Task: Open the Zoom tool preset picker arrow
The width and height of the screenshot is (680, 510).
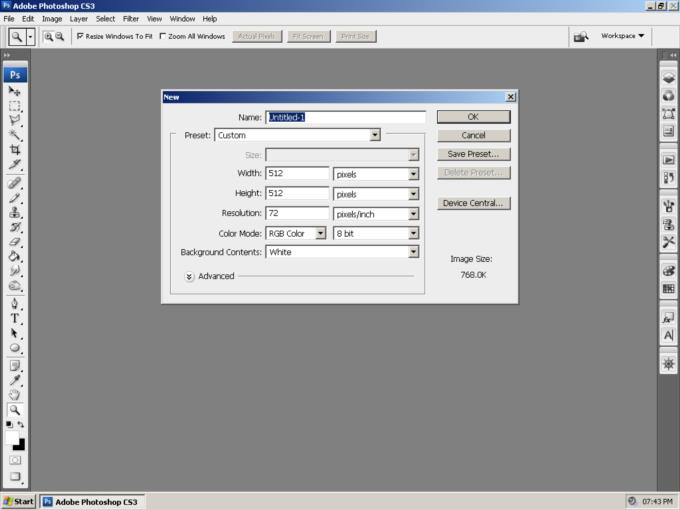Action: pos(30,37)
